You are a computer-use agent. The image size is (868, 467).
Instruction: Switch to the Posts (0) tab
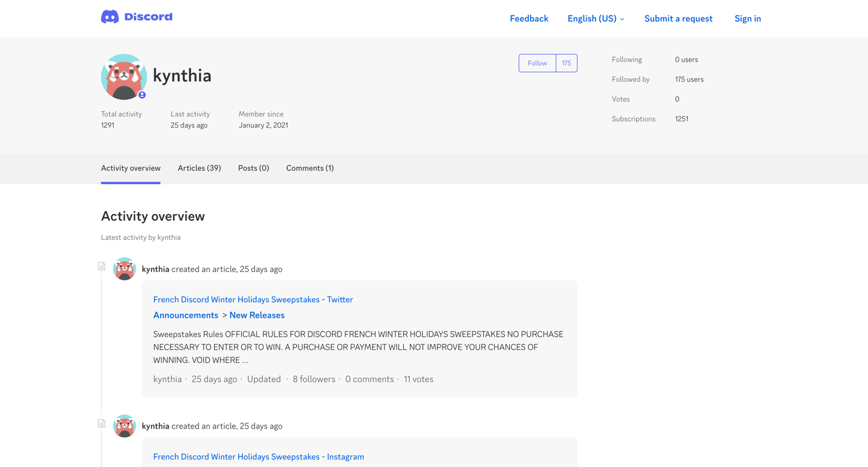pos(254,168)
